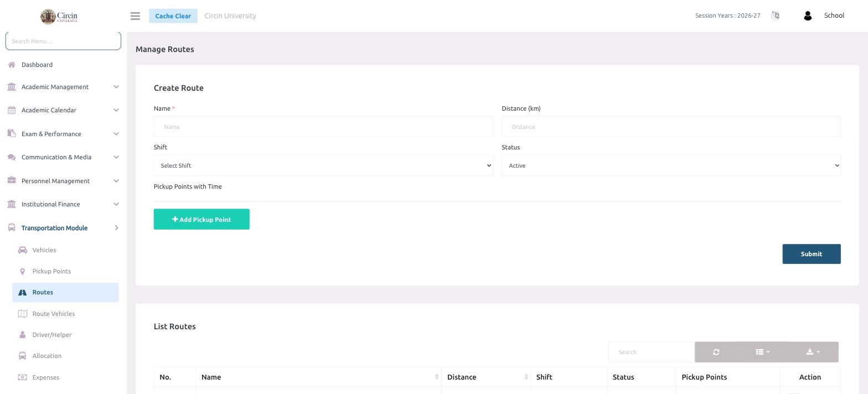Click the Allocation bus icon

click(x=23, y=356)
